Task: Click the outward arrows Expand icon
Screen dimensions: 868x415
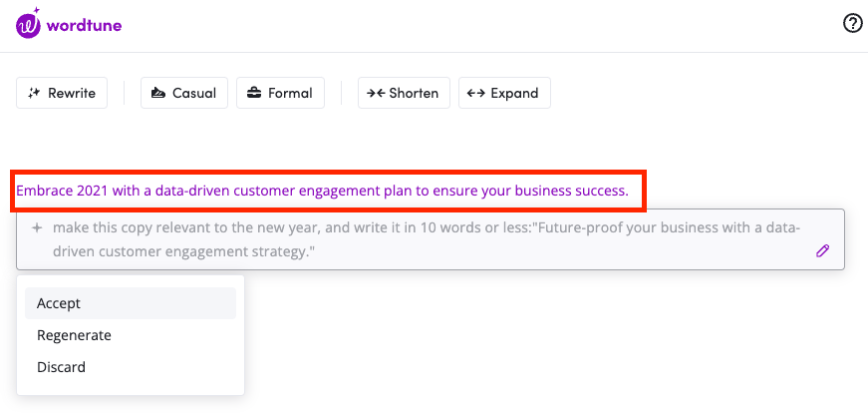Action: (475, 93)
